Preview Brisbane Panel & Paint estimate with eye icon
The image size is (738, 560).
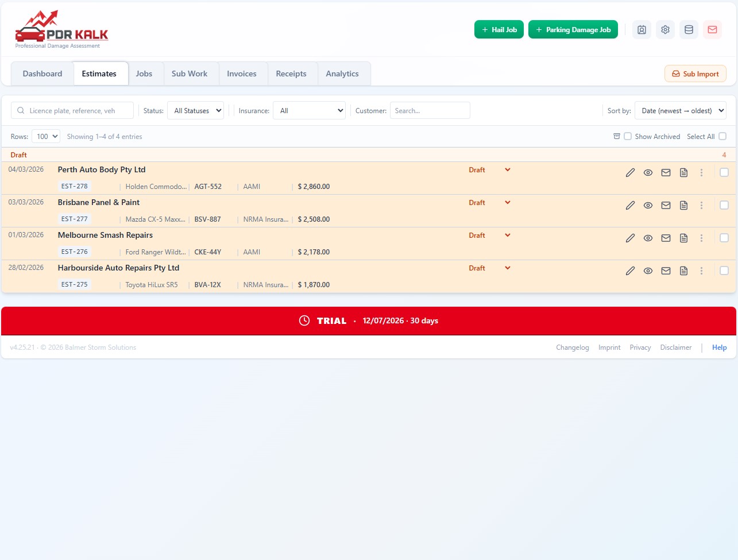point(648,206)
